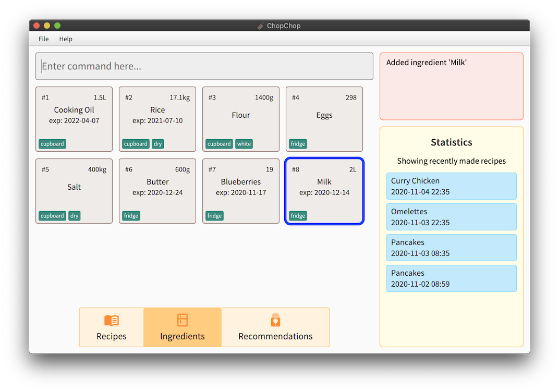Click the Statistics heading
Screen dimensions: 559x392
coord(452,142)
